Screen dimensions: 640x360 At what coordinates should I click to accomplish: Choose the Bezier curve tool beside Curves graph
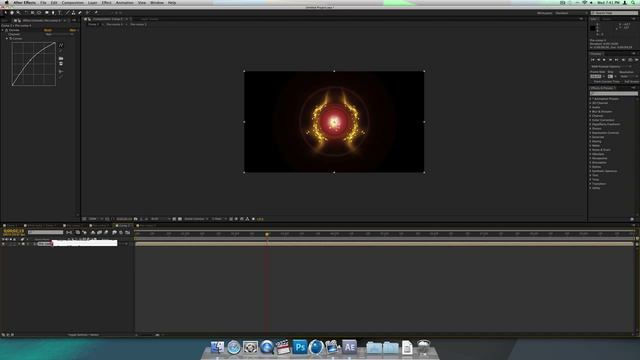(61, 45)
